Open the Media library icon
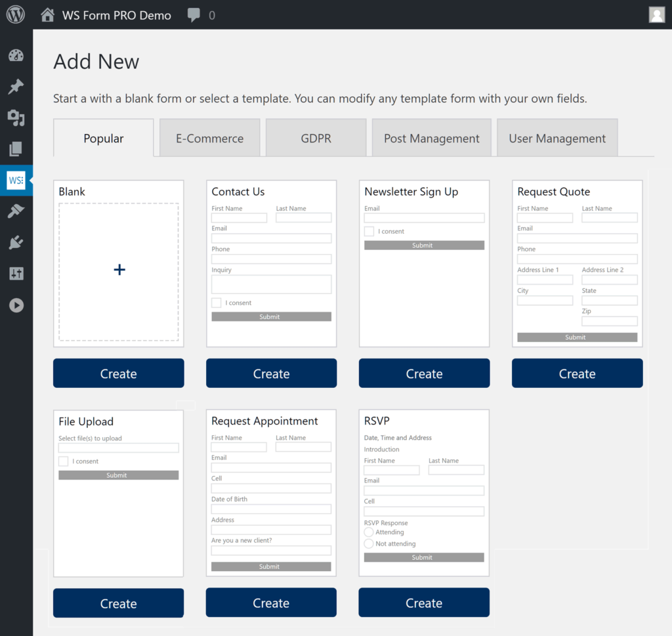 click(16, 118)
